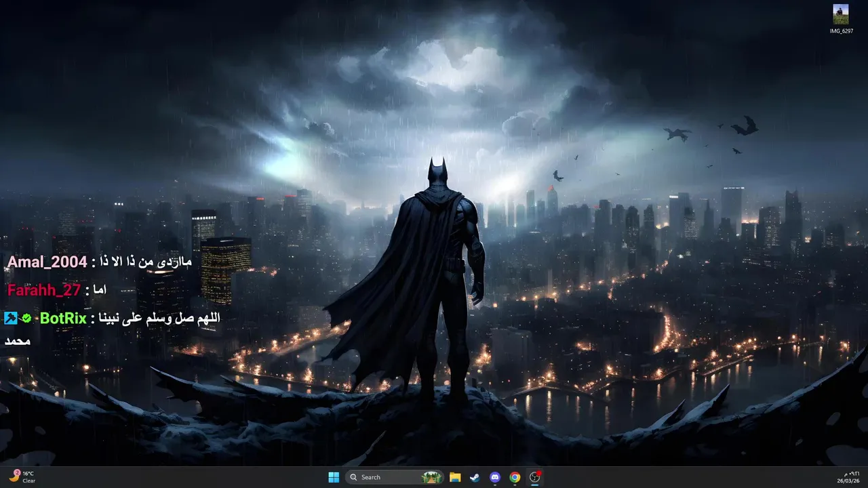868x488 pixels.
Task: Open Google Chrome from the taskbar
Action: coord(515,477)
